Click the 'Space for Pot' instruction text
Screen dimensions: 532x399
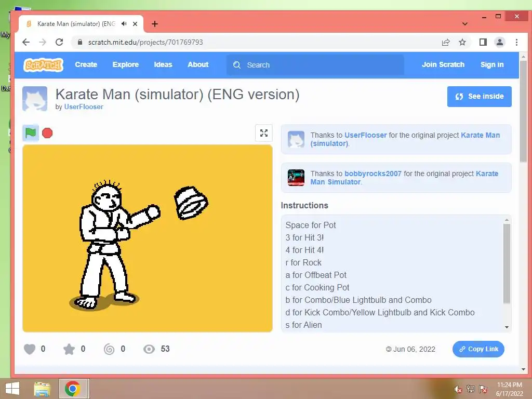click(311, 225)
